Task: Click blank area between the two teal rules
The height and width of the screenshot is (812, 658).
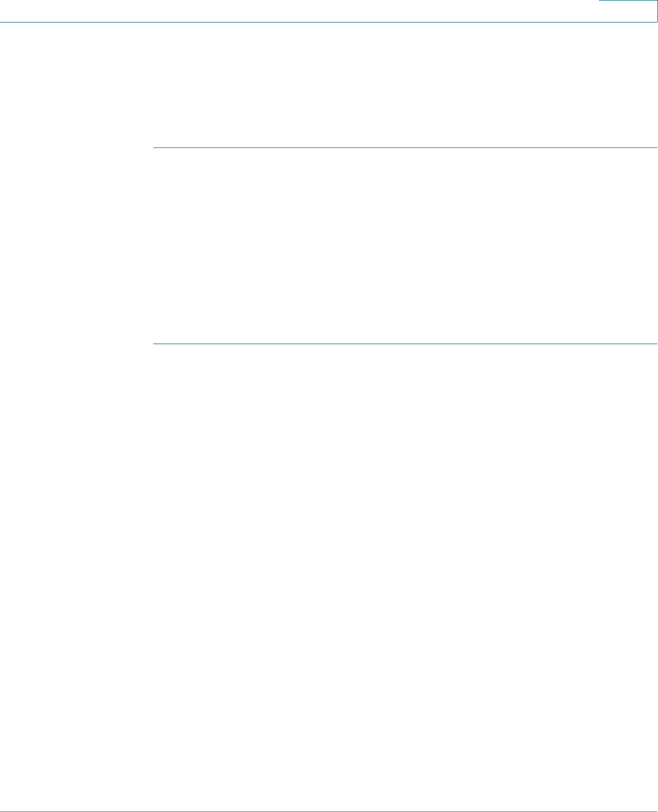Action: pos(405,246)
